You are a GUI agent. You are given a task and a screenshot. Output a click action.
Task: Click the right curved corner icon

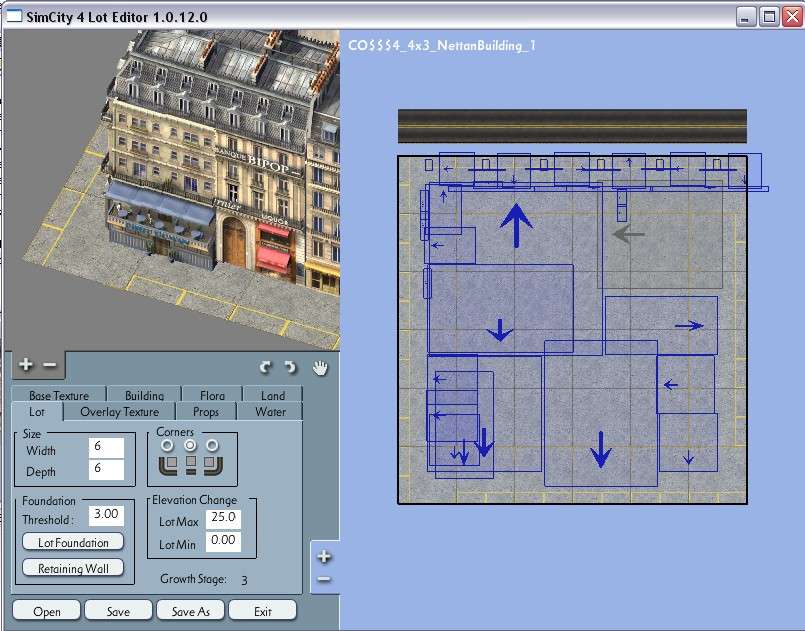[x=213, y=466]
